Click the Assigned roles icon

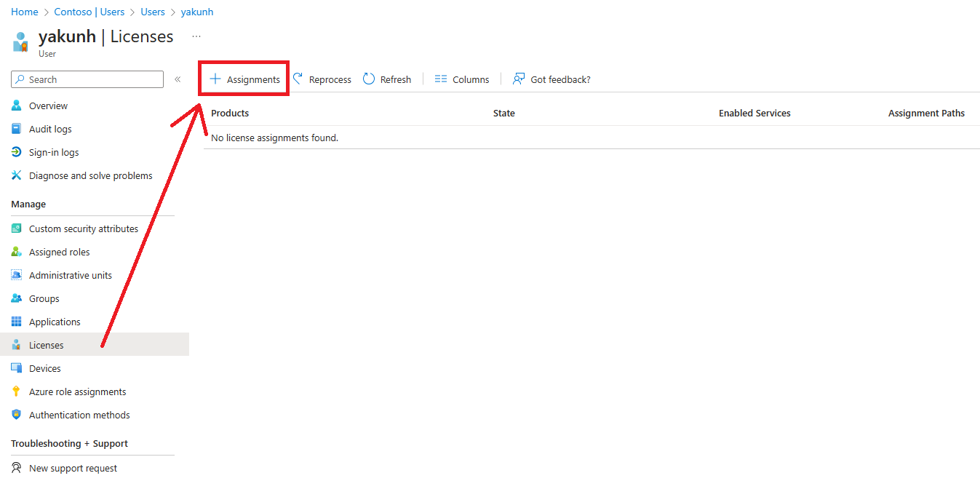pyautogui.click(x=16, y=252)
